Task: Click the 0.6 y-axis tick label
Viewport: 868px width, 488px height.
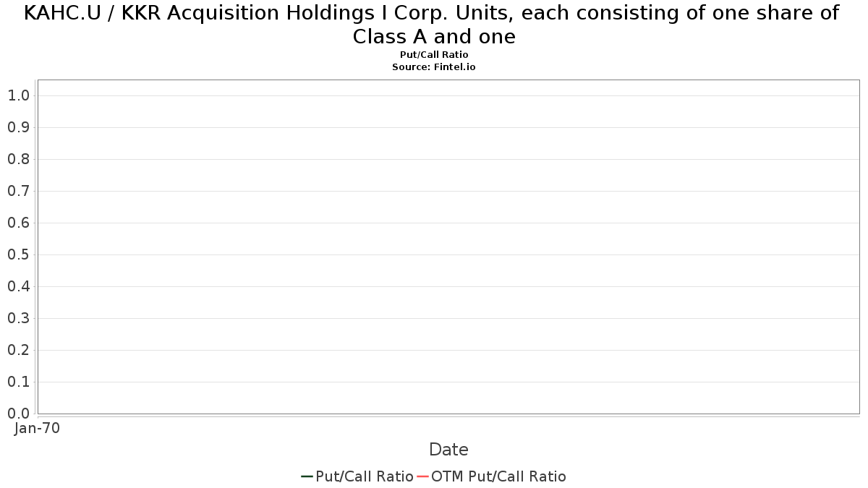Action: click(x=18, y=223)
